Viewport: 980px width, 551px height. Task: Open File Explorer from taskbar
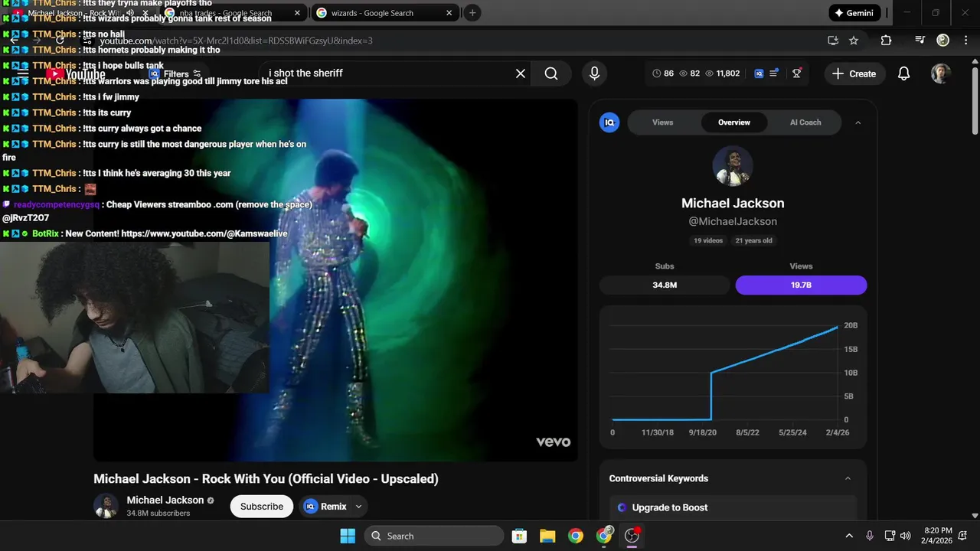point(547,536)
